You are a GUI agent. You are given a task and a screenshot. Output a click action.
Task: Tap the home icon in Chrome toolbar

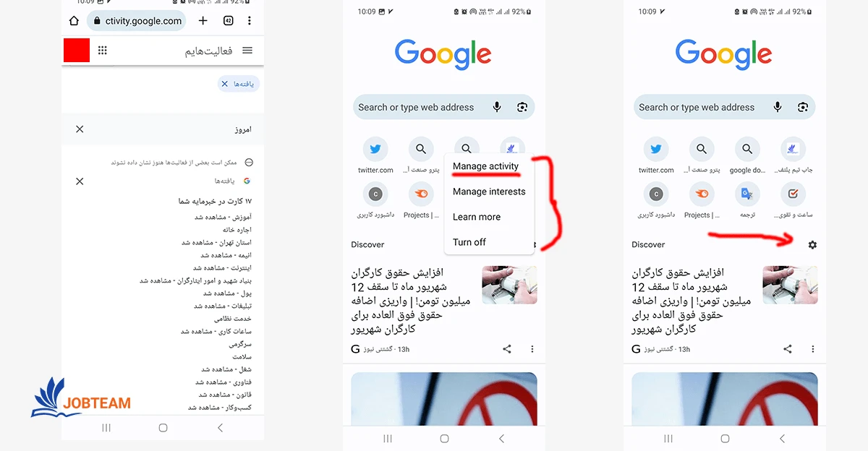(x=74, y=21)
